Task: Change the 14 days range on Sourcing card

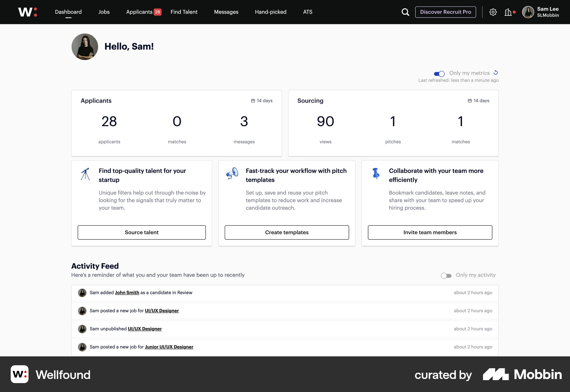Action: tap(478, 101)
